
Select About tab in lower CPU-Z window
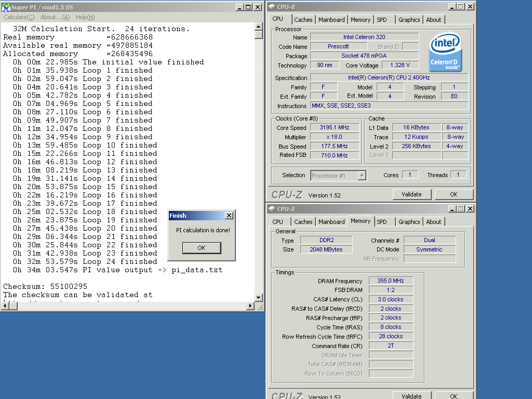(x=434, y=221)
